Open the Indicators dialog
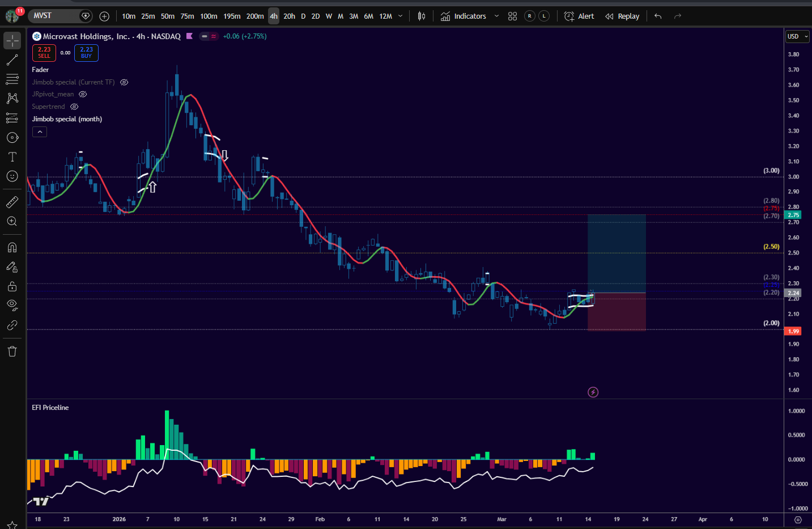The height and width of the screenshot is (529, 812). click(464, 16)
